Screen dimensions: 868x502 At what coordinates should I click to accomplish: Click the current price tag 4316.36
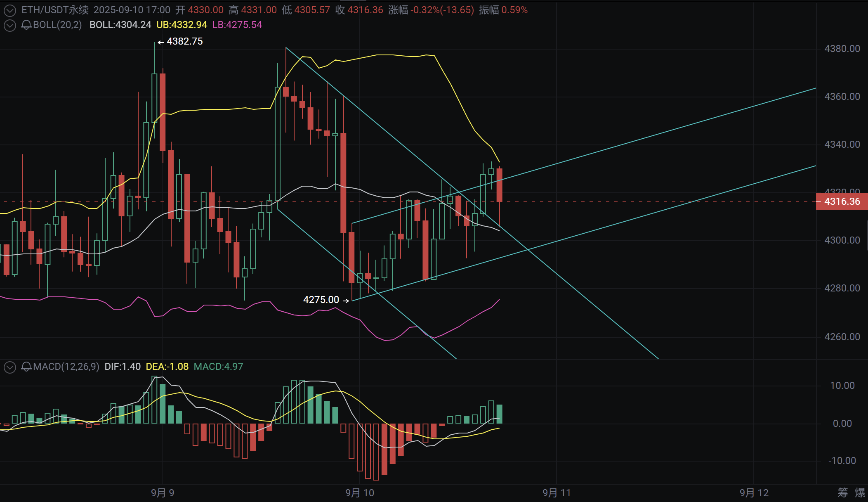click(842, 202)
